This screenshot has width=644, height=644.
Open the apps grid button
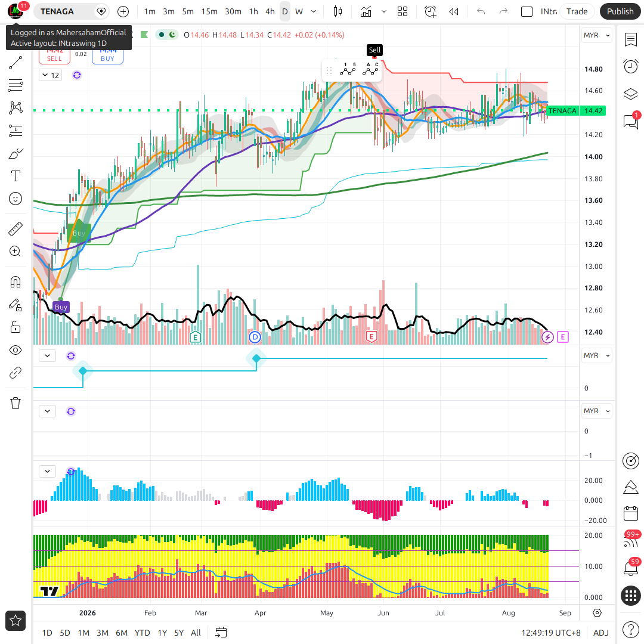click(631, 596)
